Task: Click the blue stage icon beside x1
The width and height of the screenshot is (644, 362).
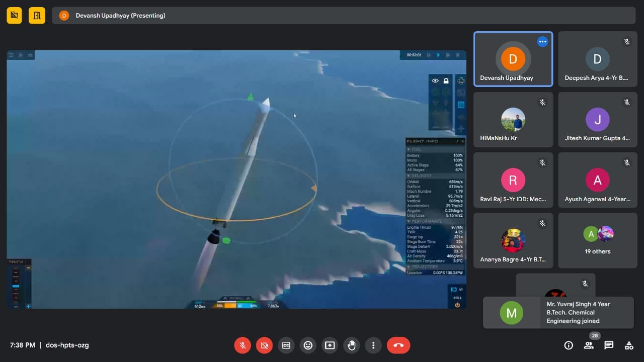Action: tap(453, 290)
